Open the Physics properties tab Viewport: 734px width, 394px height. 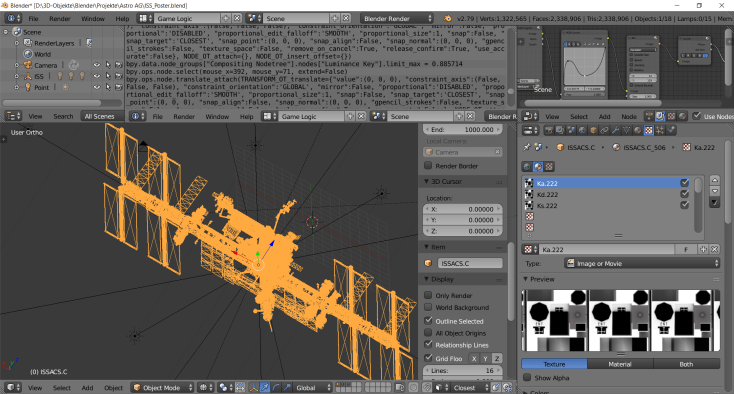(x=671, y=130)
